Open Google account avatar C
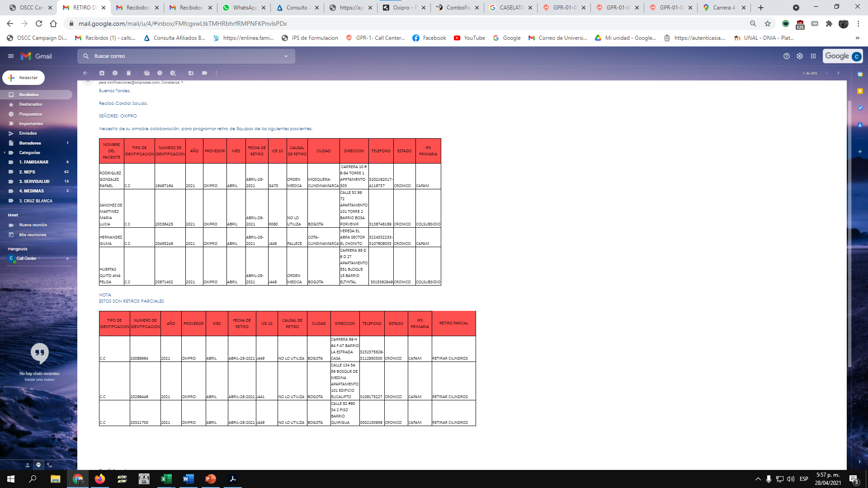This screenshot has height=488, width=868. 856,56
